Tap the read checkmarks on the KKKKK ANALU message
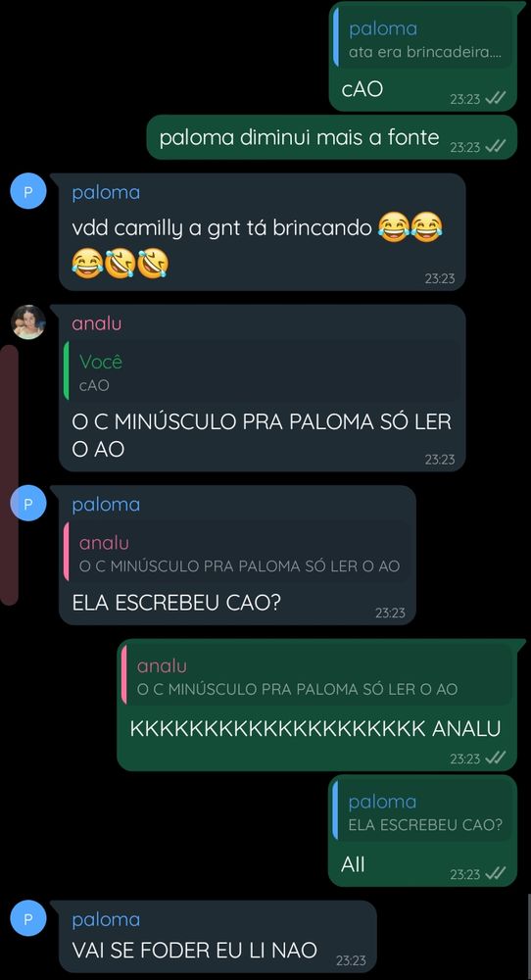Screen dimensions: 531x980 496,759
